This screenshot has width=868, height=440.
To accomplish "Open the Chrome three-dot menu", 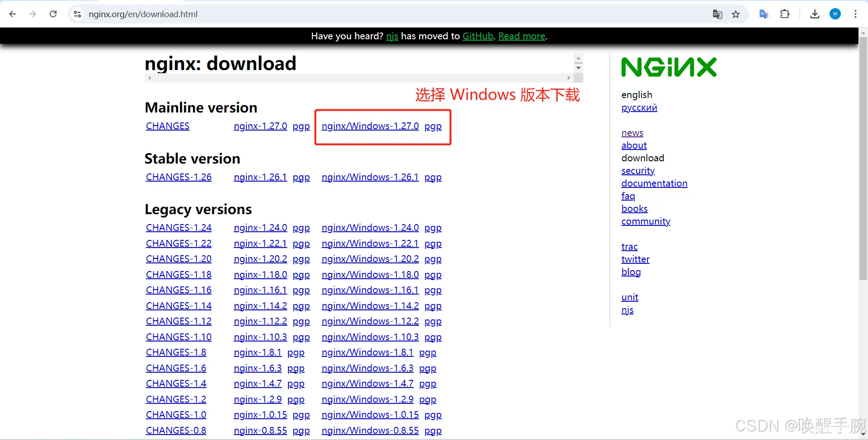I will (x=855, y=14).
